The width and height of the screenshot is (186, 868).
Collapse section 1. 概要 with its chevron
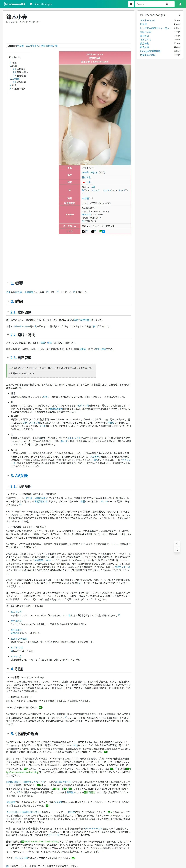[x=8, y=283]
